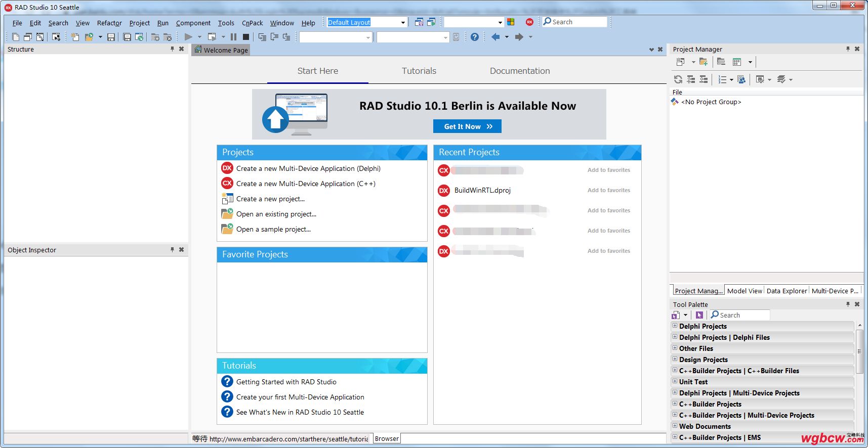This screenshot has width=868, height=448.
Task: Click the Pause icon in run toolbar
Action: coord(233,37)
